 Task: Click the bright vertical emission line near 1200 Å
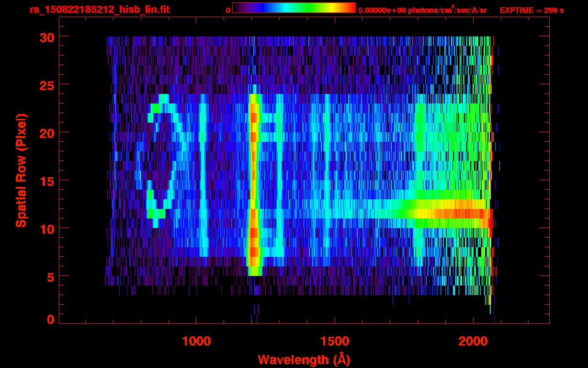click(x=254, y=184)
